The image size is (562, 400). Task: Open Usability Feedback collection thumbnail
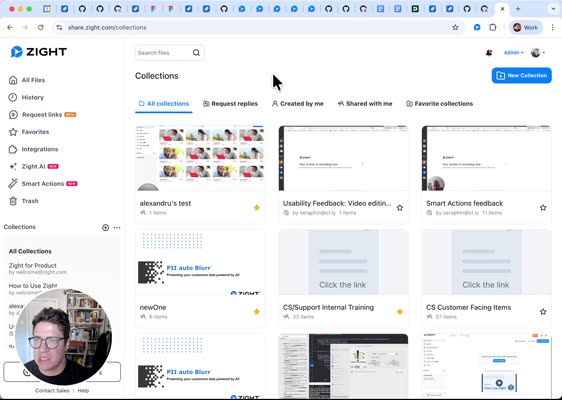click(x=343, y=158)
